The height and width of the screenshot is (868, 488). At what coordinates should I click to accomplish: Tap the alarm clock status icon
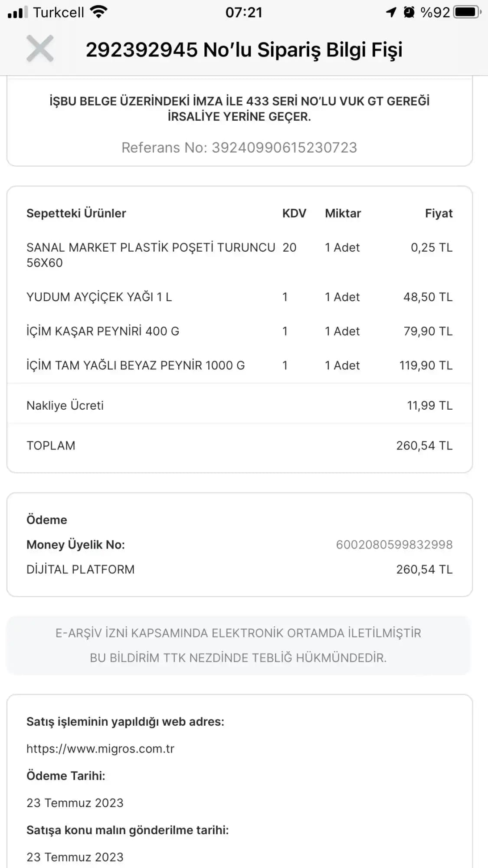point(409,12)
